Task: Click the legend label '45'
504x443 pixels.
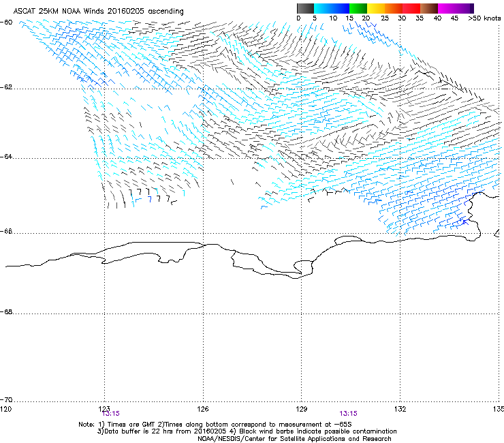Action: 454,18
